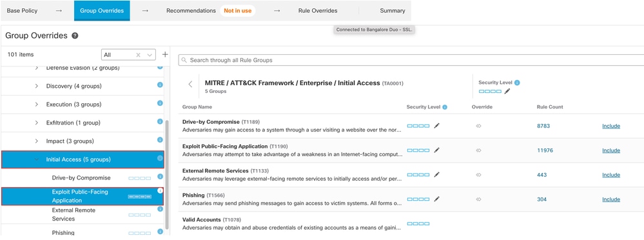
Task: Show info for Exploit Public-Facing Application sidebar item
Action: (x=160, y=191)
